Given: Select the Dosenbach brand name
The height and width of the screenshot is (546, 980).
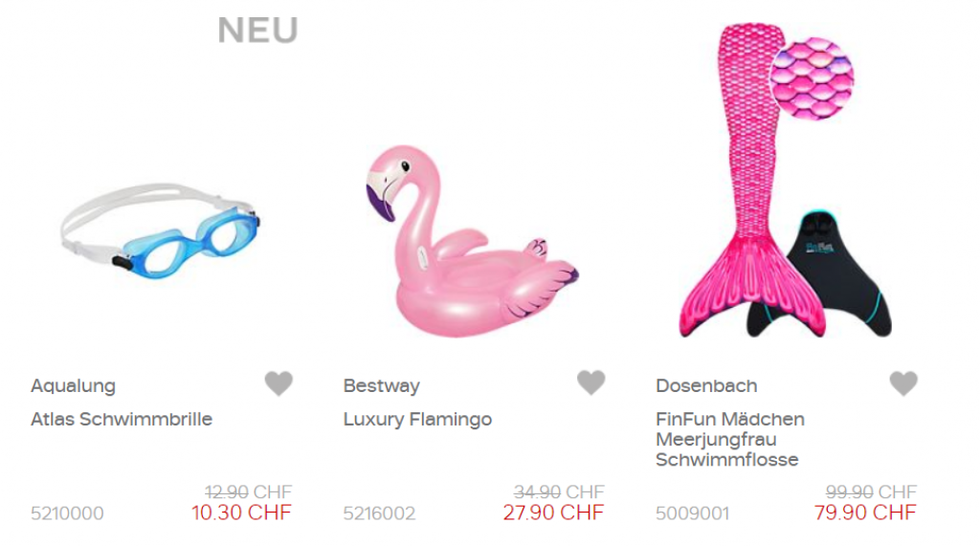Looking at the screenshot, I should pos(706,386).
